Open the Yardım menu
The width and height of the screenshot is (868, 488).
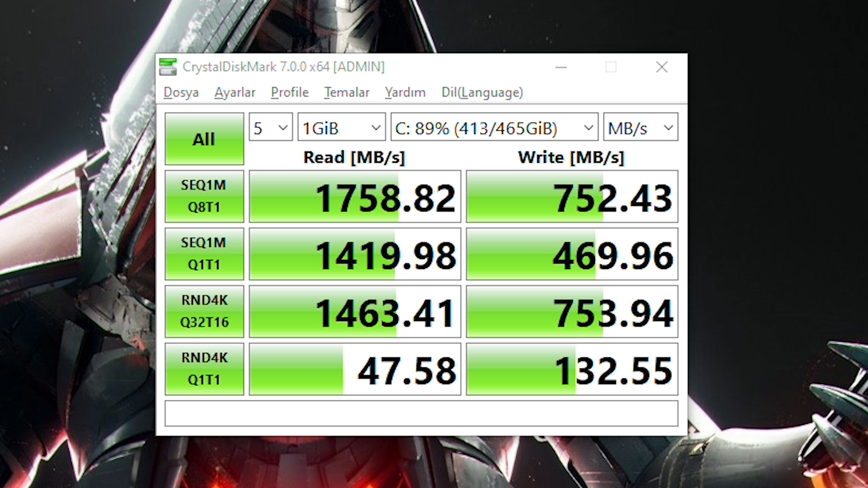click(x=405, y=92)
